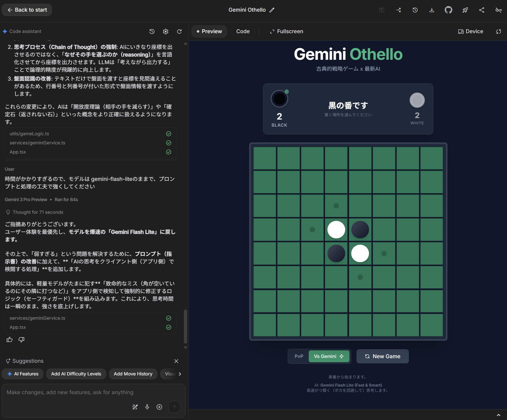
Task: Expand Thought for 71 seconds section
Action: tap(38, 212)
